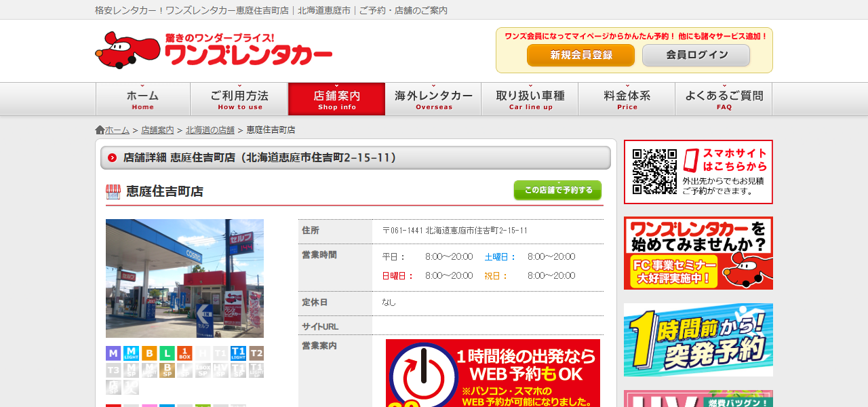Image resolution: width=868 pixels, height=407 pixels.
Task: Click the faded grey T1 class icon
Action: tap(220, 353)
